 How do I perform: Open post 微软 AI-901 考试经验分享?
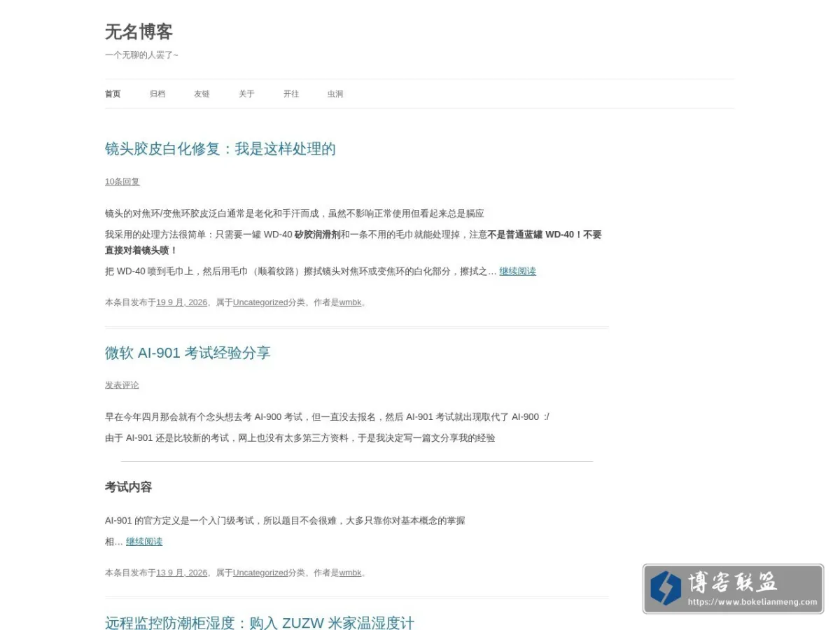coord(188,352)
